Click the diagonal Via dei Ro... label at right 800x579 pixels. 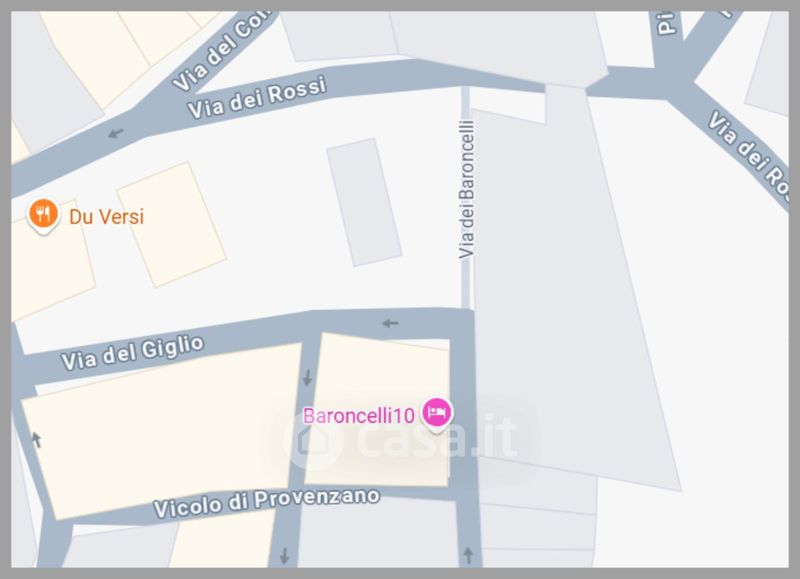[749, 154]
